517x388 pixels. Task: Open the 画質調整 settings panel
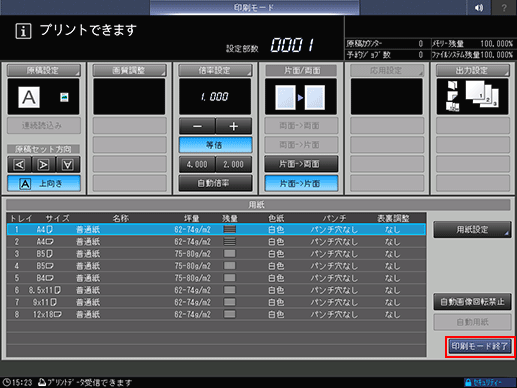pos(129,70)
